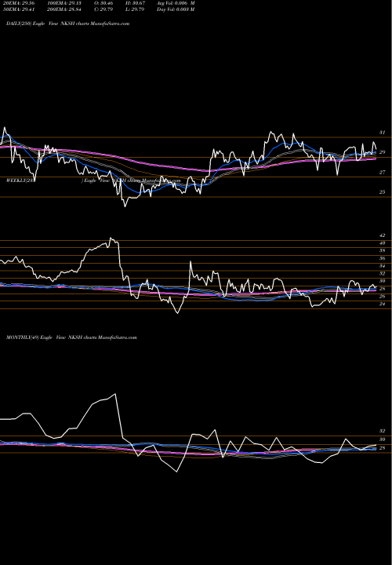This screenshot has width=392, height=565.
Task: Click the 50EMA: 29.41 value
Action: (19, 9)
